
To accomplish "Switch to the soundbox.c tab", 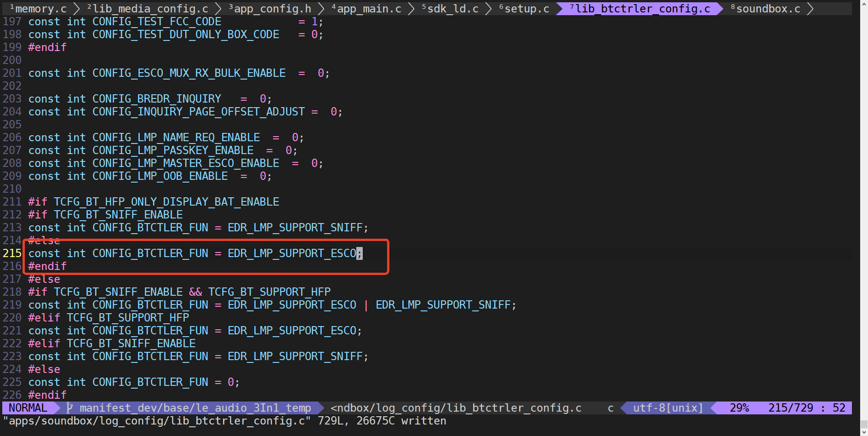I will click(x=765, y=9).
